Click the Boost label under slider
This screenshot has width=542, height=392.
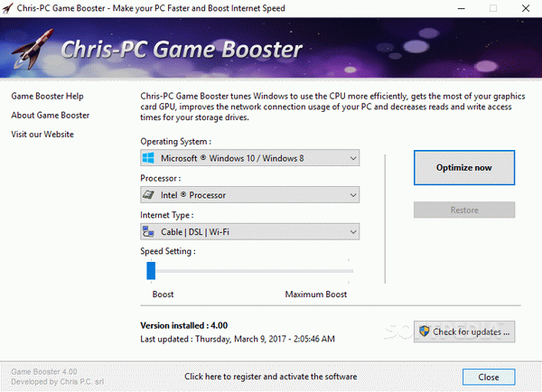[163, 294]
